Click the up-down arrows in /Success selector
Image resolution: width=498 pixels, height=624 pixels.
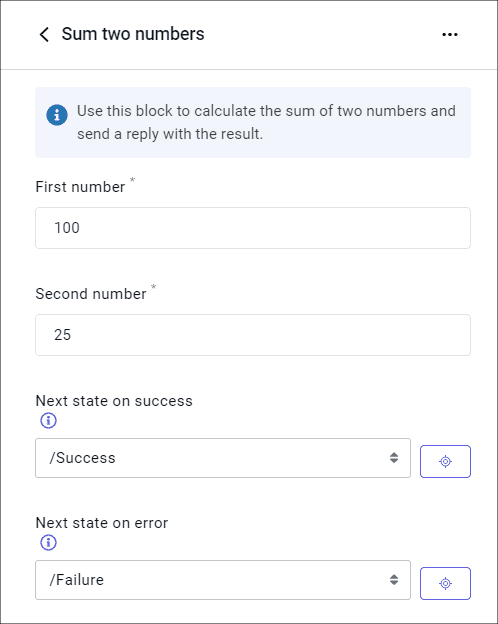pos(394,458)
